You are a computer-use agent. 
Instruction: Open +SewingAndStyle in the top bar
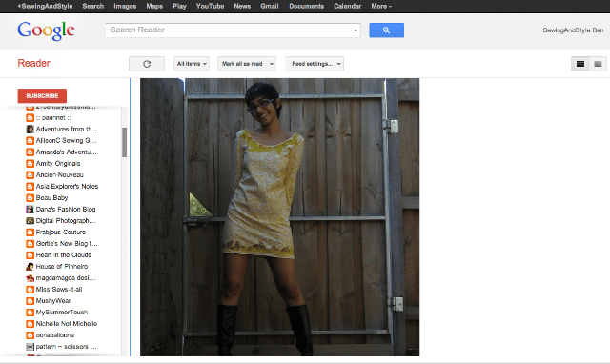coord(45,7)
